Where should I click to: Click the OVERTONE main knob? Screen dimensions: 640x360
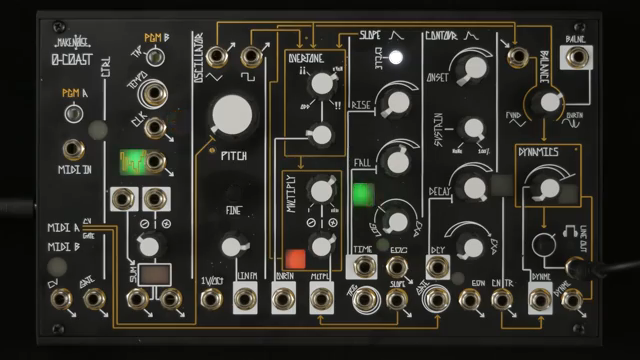(322, 84)
